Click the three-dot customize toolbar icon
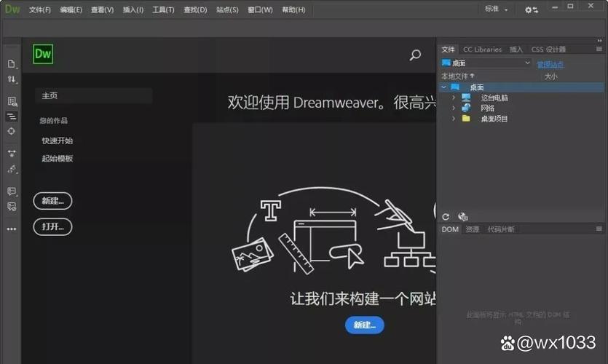This screenshot has width=608, height=364. 12,229
